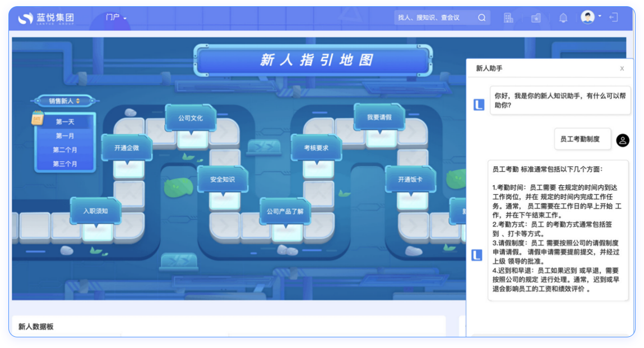Close the 新人助手 chat panel
This screenshot has height=348, width=644.
(622, 68)
